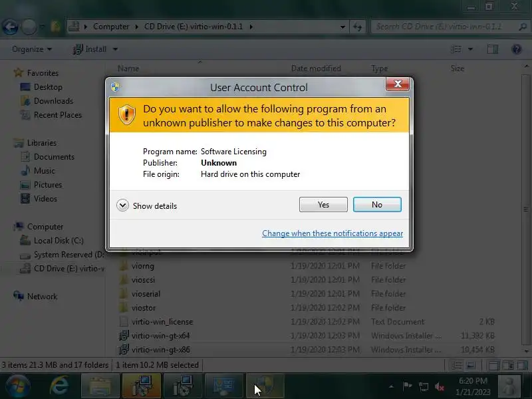Open address bar history dropdown

[x=342, y=27]
